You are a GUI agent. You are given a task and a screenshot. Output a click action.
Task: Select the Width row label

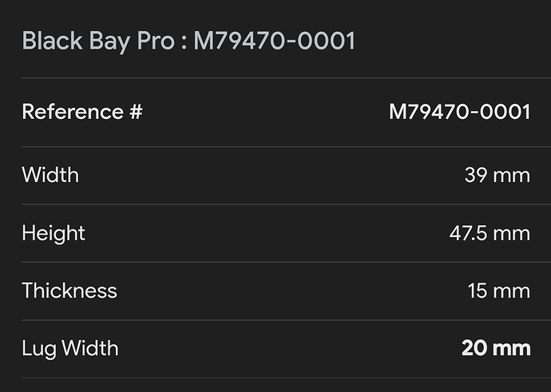pyautogui.click(x=50, y=175)
